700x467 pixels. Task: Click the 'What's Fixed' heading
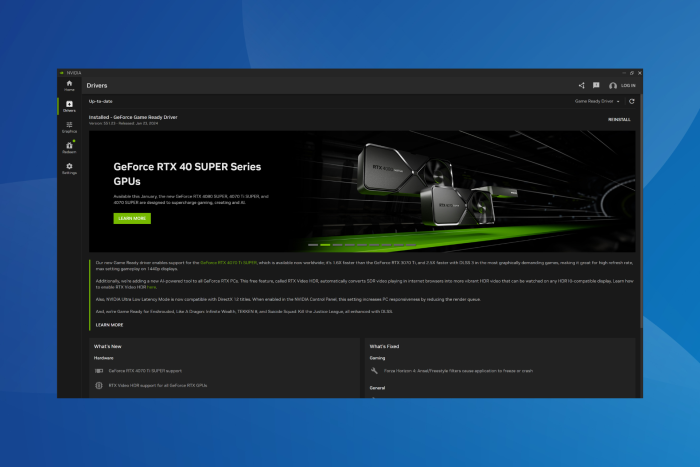coord(384,346)
